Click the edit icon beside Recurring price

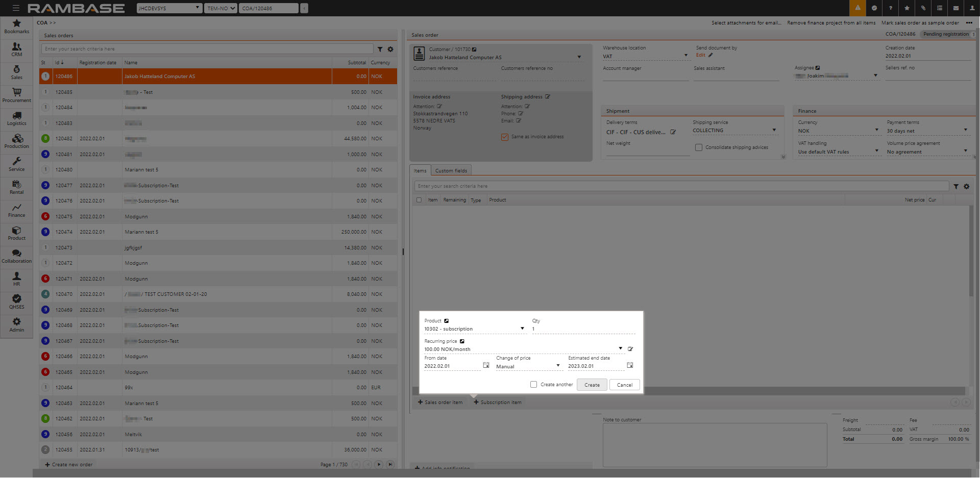click(x=630, y=349)
